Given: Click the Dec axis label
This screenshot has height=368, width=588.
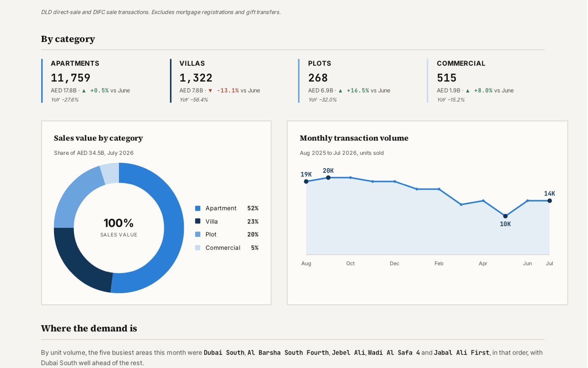Looking at the screenshot, I should [x=394, y=263].
